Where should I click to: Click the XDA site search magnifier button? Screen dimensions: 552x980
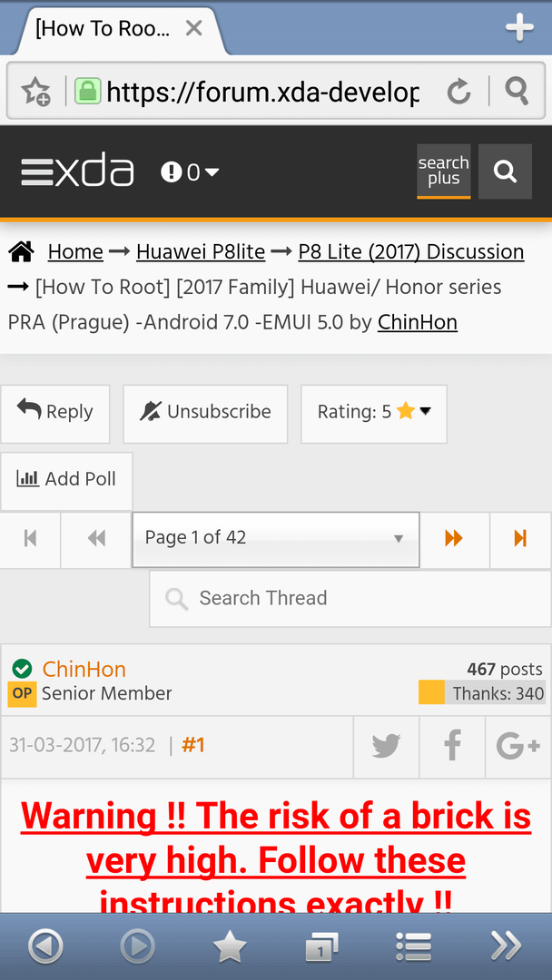click(505, 171)
